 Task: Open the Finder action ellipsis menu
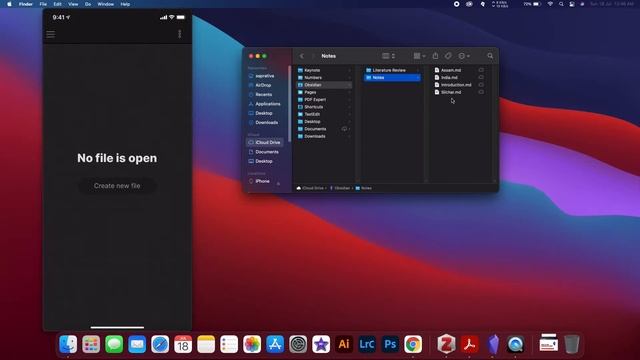click(x=464, y=56)
